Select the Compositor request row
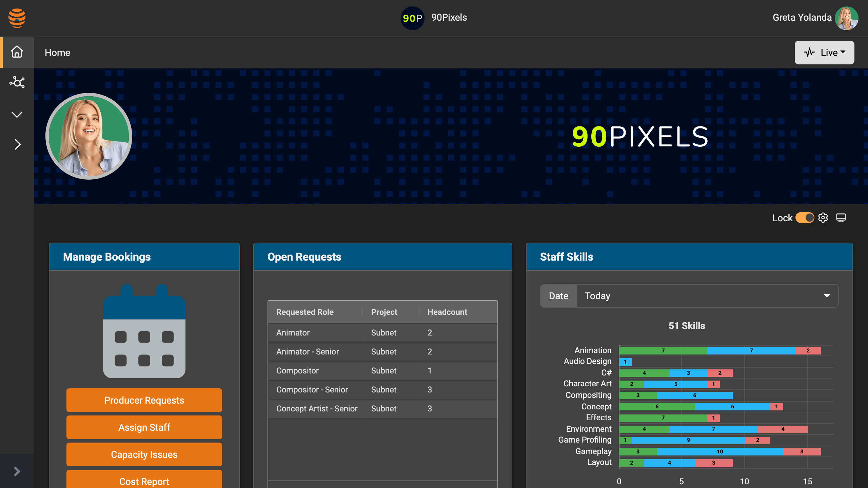Viewport: 868px width, 488px height. [x=383, y=370]
